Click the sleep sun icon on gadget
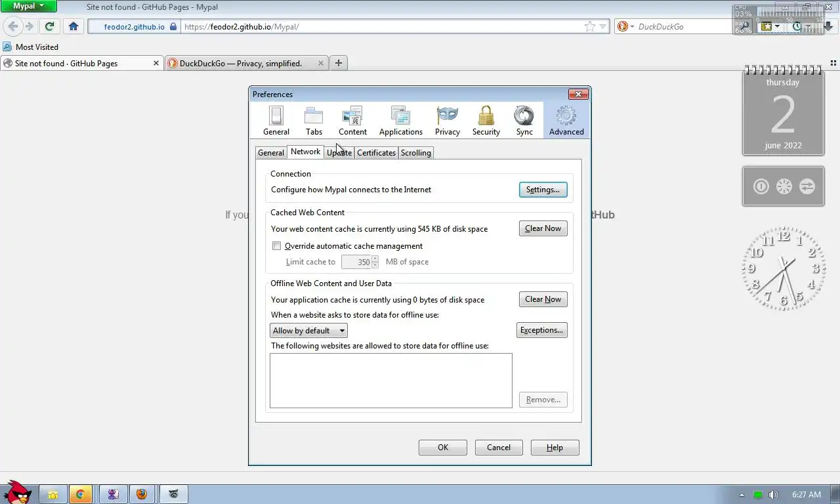This screenshot has height=504, width=840. pos(784,186)
